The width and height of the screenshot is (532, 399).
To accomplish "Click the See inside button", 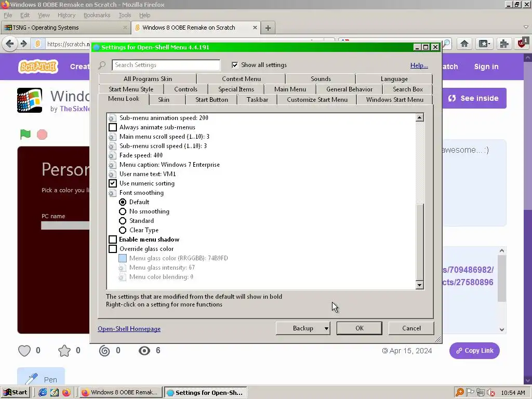I will click(474, 98).
